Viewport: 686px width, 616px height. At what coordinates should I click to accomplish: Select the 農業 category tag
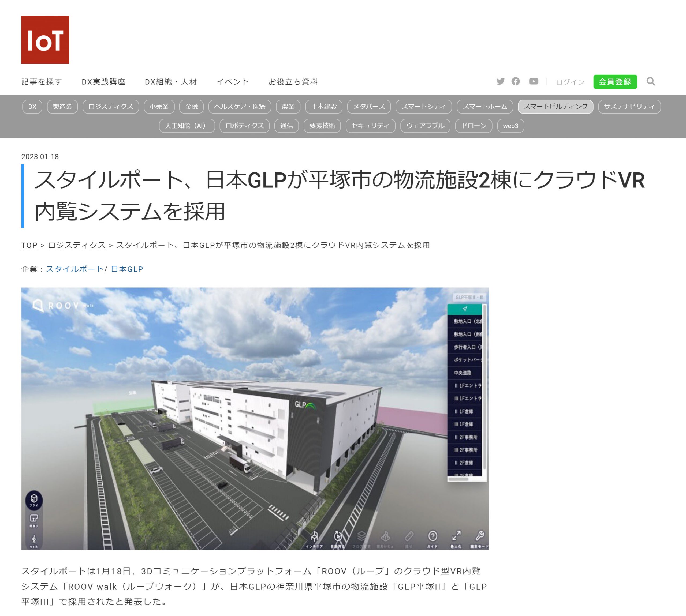(x=288, y=107)
